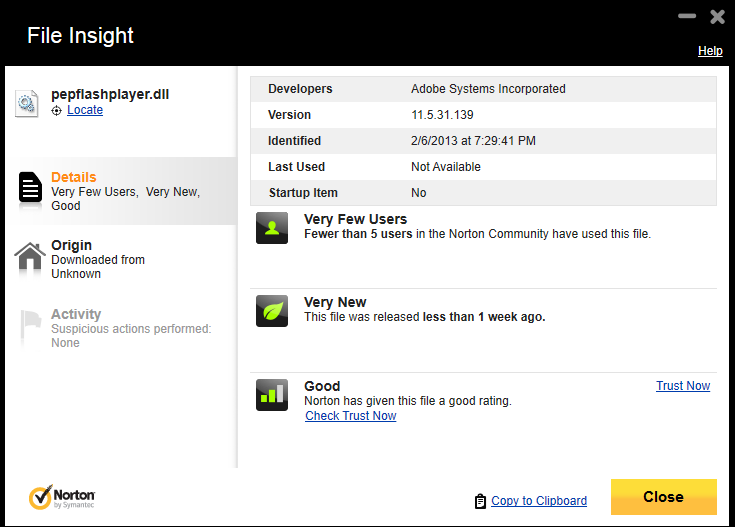Click the Very New heading

point(335,302)
